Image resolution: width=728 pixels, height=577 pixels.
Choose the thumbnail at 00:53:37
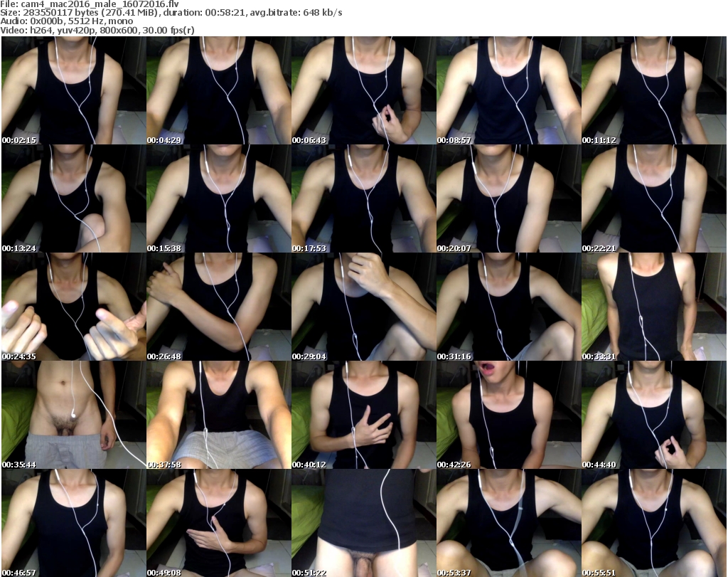[509, 523]
